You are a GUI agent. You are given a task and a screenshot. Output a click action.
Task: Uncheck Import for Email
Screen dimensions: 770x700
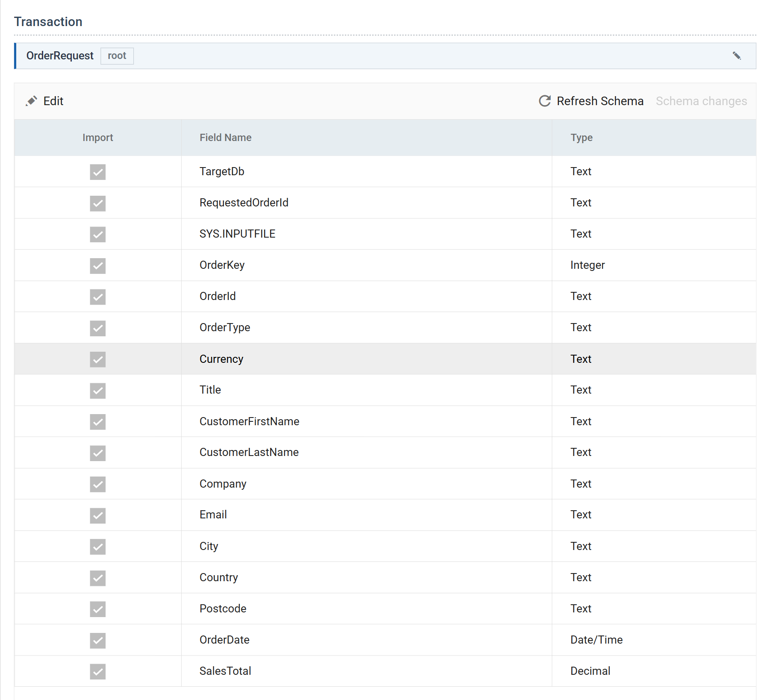point(98,515)
